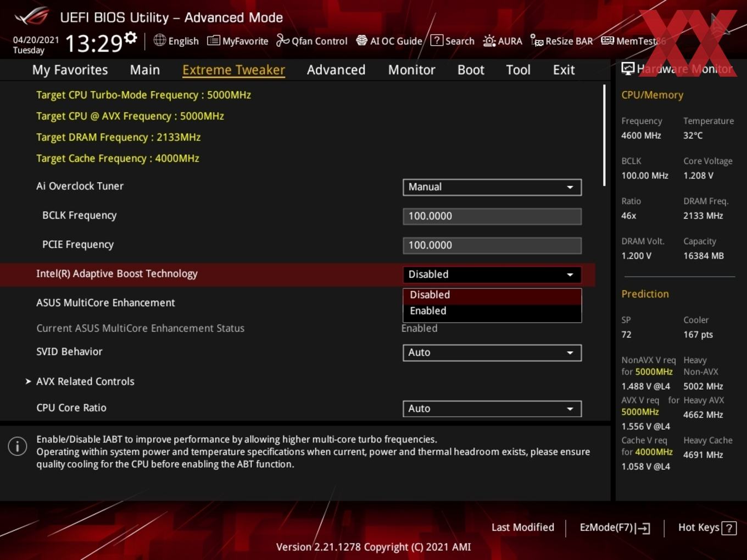Click Target CPU Turbo-Mode Frequency text
Screen dimensions: 747x560
(143, 95)
